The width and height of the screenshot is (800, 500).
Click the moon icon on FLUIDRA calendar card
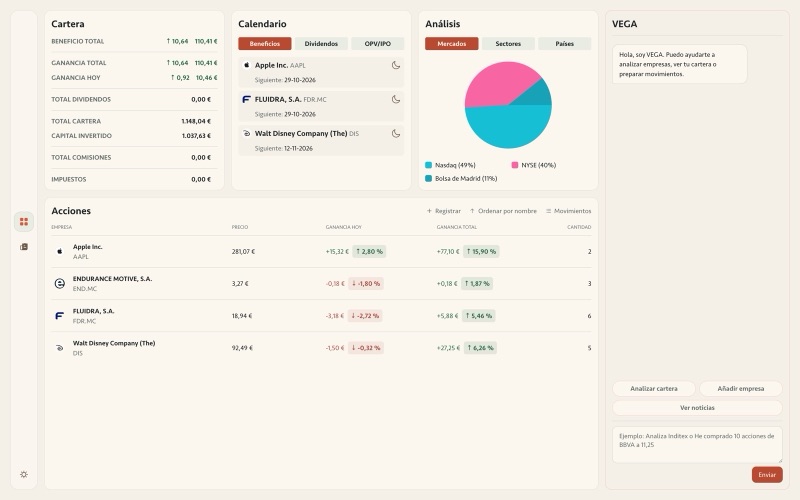(395, 99)
